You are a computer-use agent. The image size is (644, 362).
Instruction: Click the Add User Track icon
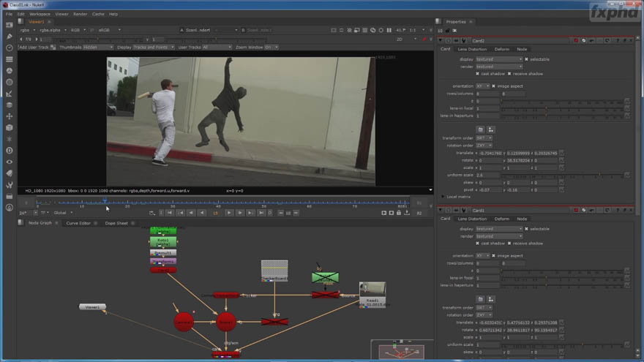click(53, 48)
